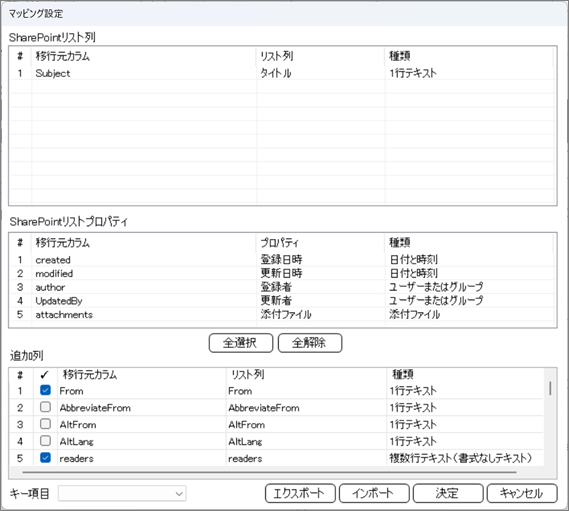Open the キー項目 dropdown

coord(122,494)
